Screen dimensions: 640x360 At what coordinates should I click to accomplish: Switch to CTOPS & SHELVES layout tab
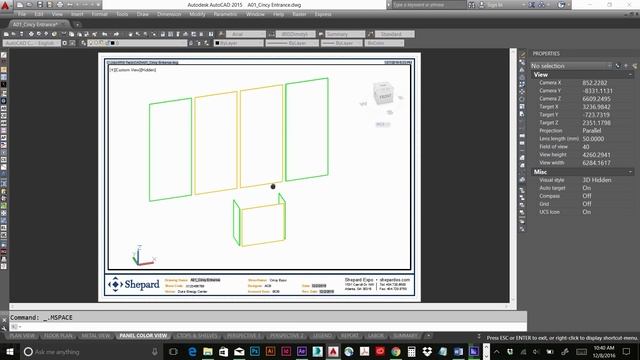tap(197, 336)
